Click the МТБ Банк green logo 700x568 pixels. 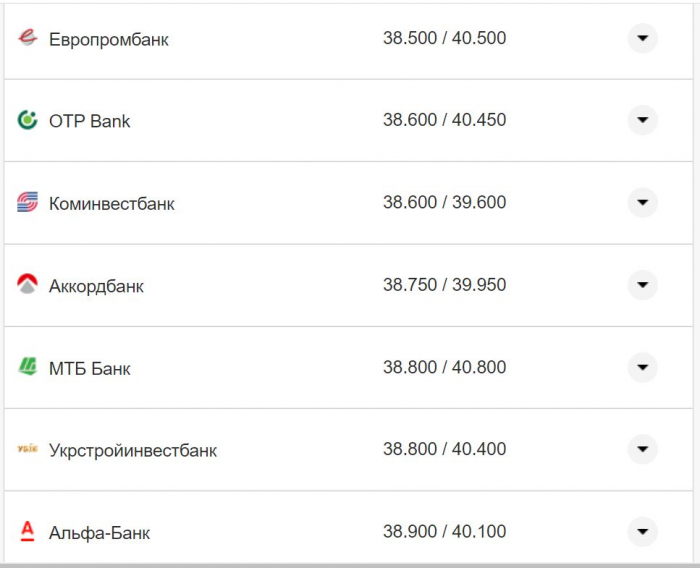27,367
